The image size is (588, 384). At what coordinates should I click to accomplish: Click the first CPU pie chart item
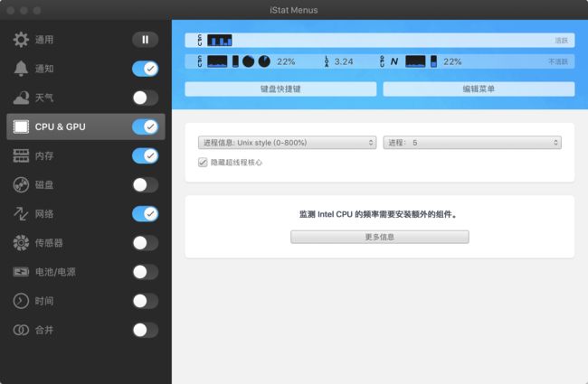point(248,61)
